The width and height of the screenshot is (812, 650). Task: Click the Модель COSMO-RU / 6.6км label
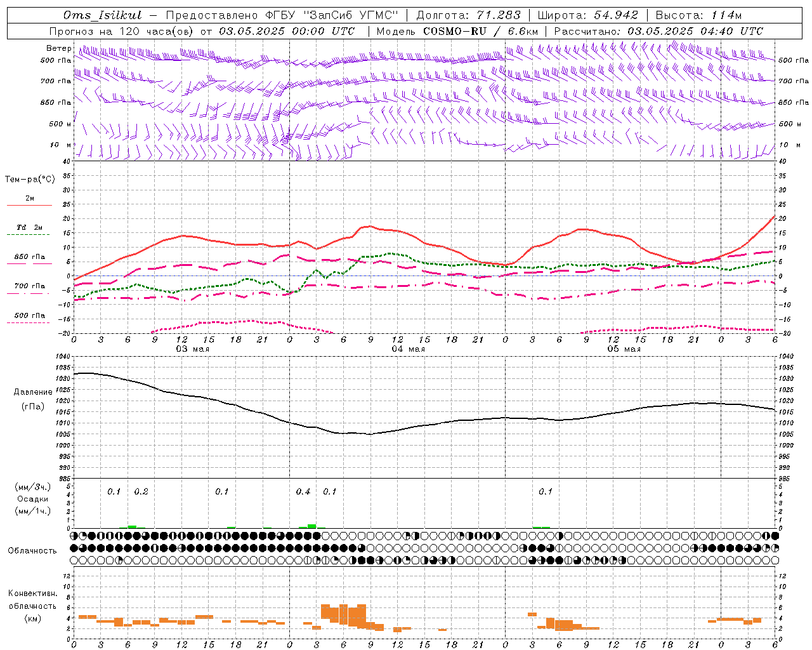(457, 31)
